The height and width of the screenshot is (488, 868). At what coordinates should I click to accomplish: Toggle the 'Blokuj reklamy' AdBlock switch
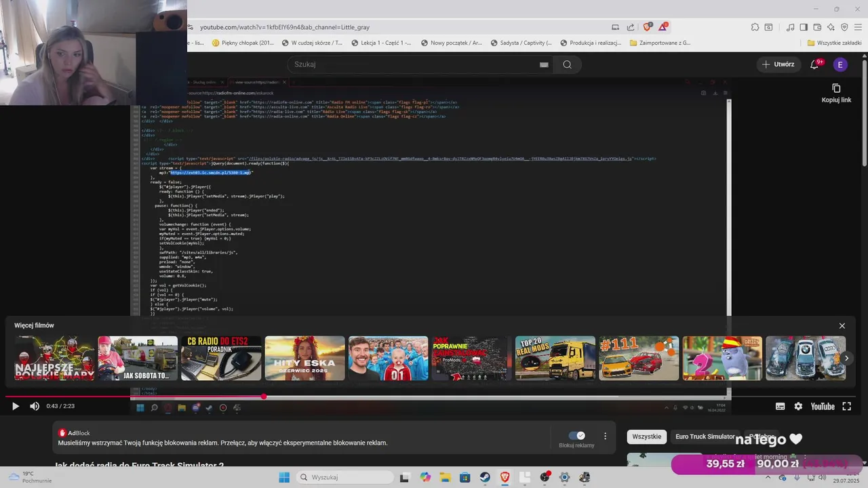(576, 435)
